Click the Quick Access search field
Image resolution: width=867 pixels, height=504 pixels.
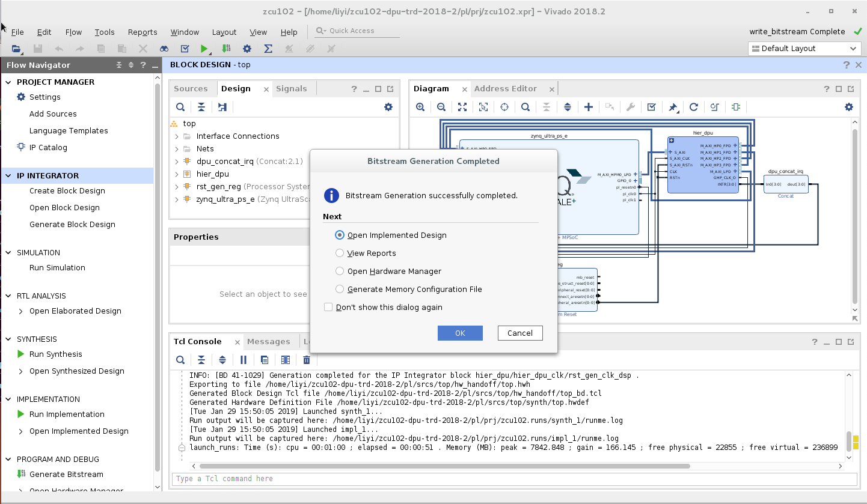tap(357, 31)
